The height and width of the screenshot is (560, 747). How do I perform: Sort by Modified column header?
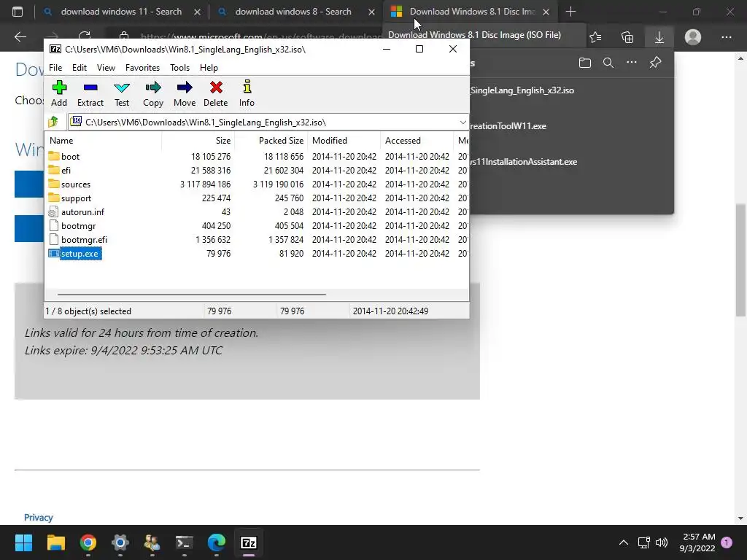(x=344, y=141)
